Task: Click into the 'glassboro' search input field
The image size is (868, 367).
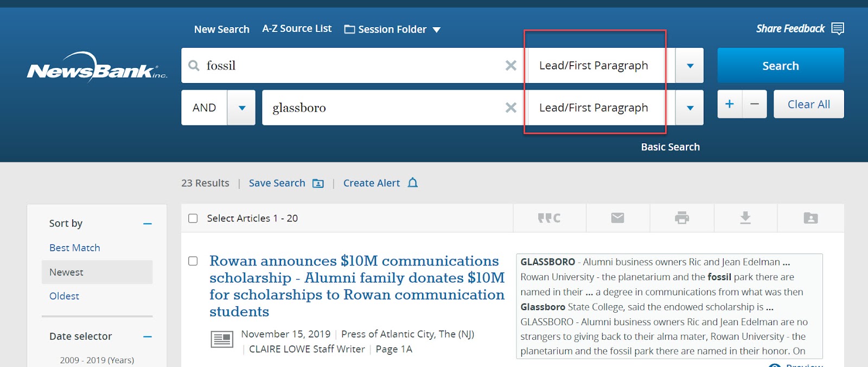Action: pyautogui.click(x=382, y=107)
